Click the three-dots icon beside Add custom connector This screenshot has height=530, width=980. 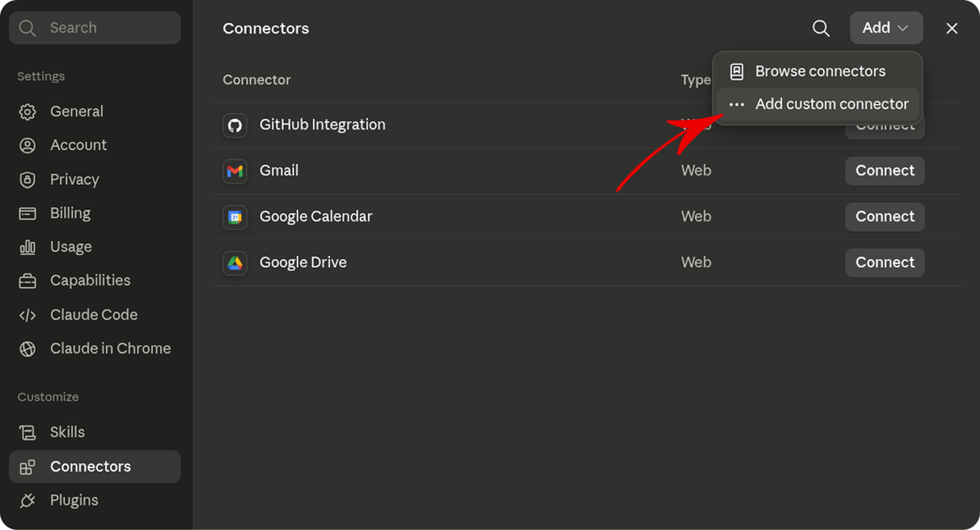737,104
